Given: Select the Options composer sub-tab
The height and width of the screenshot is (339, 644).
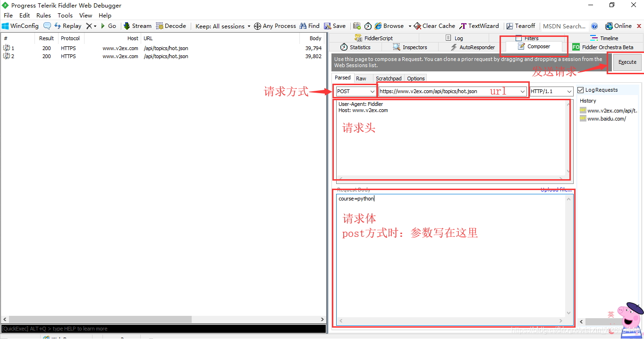Looking at the screenshot, I should click(x=416, y=78).
